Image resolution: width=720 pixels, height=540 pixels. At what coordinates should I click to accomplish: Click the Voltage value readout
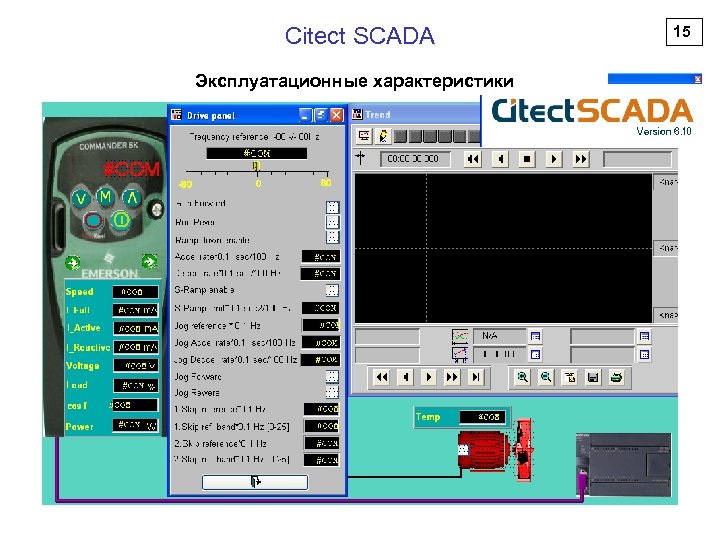tap(135, 366)
